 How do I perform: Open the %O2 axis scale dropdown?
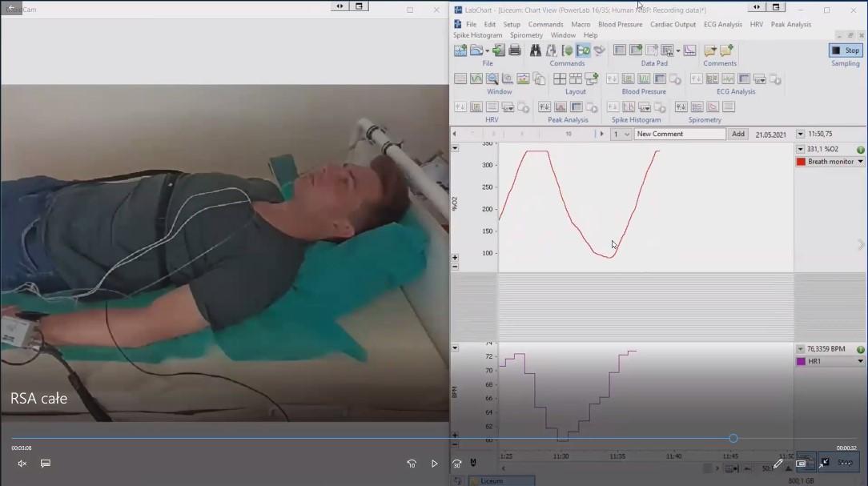[x=455, y=148]
